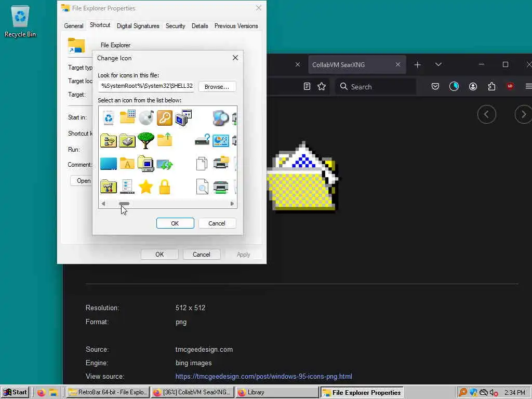Click the browser Search box
532x399 pixels.
[x=376, y=87]
